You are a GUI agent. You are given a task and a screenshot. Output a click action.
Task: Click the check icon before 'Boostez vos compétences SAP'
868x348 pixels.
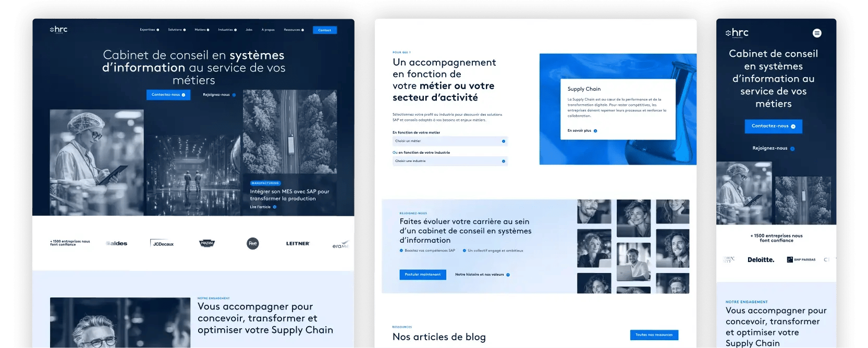point(401,251)
